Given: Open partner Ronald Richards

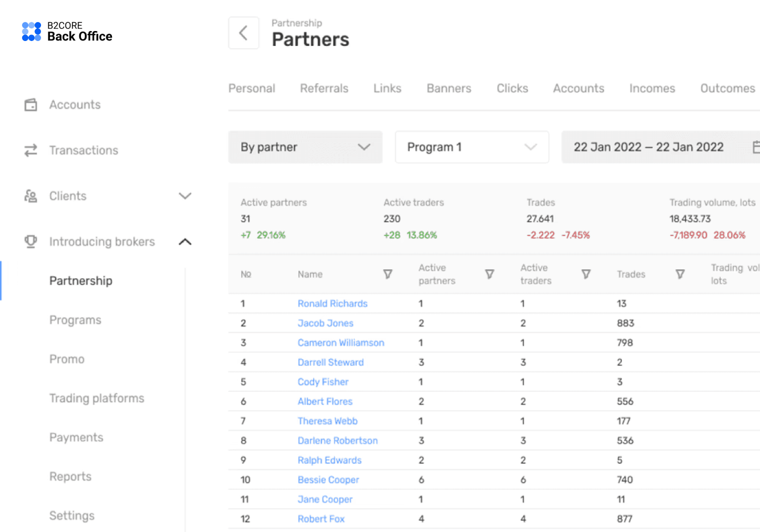Looking at the screenshot, I should 333,304.
